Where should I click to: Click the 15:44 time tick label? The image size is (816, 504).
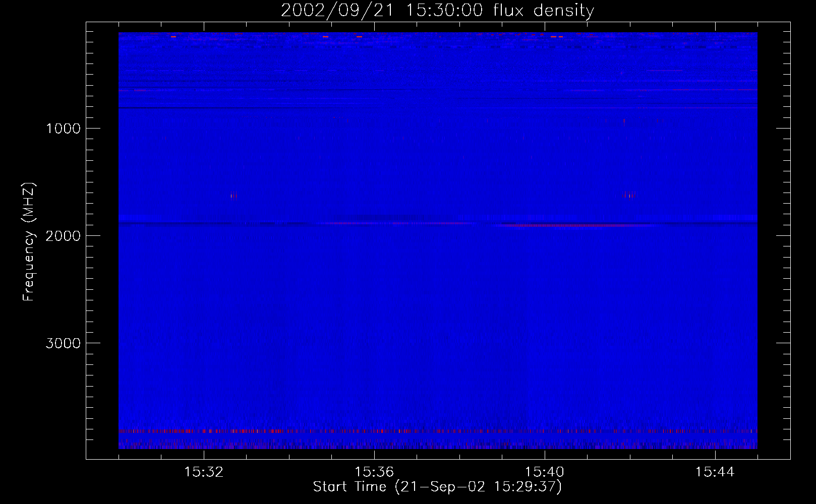coord(715,472)
